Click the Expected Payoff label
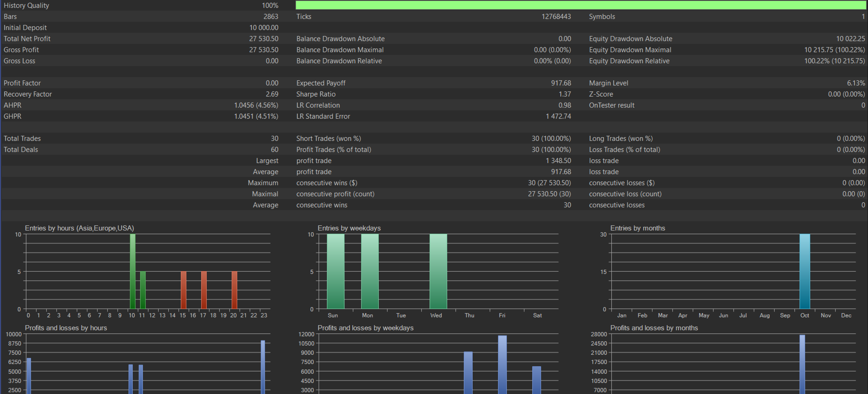 [321, 83]
